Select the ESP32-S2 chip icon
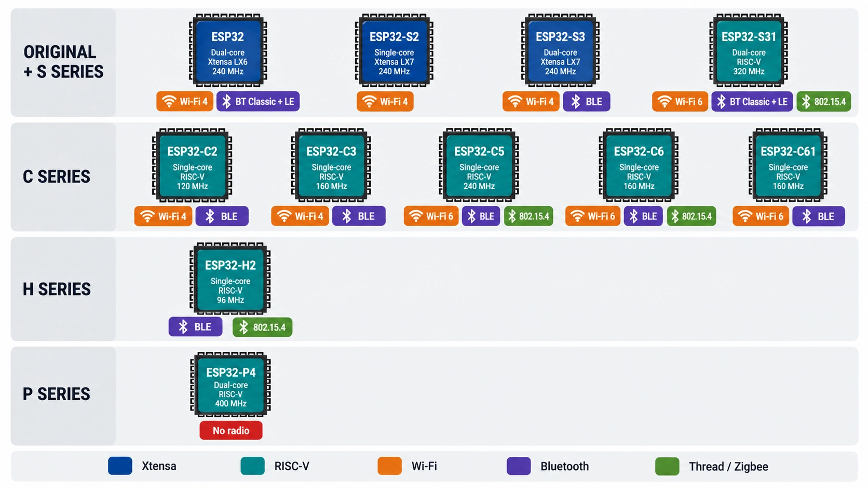Image resolution: width=868 pixels, height=489 pixels. coord(394,50)
